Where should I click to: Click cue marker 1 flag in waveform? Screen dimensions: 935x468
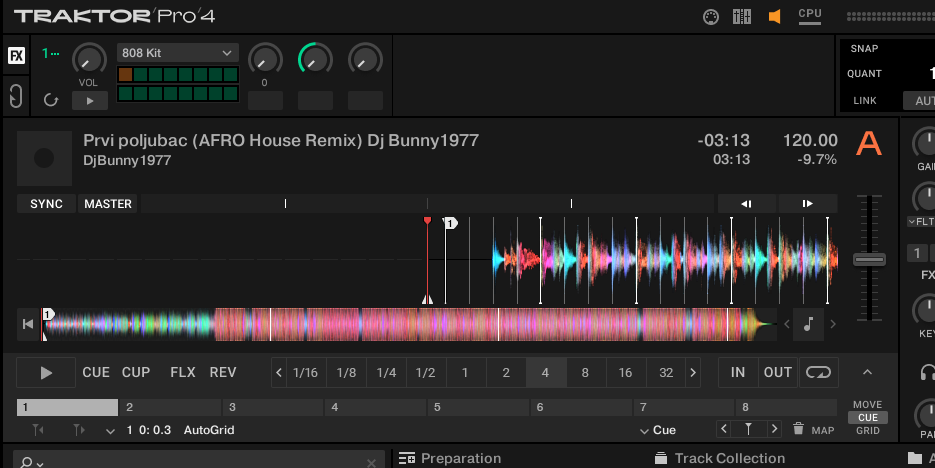tap(451, 223)
